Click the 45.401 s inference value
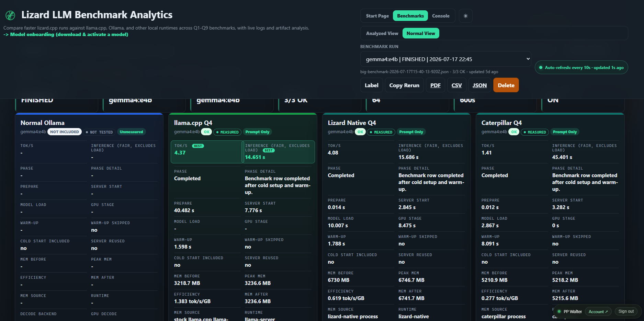The width and height of the screenshot is (644, 321). pos(562,157)
